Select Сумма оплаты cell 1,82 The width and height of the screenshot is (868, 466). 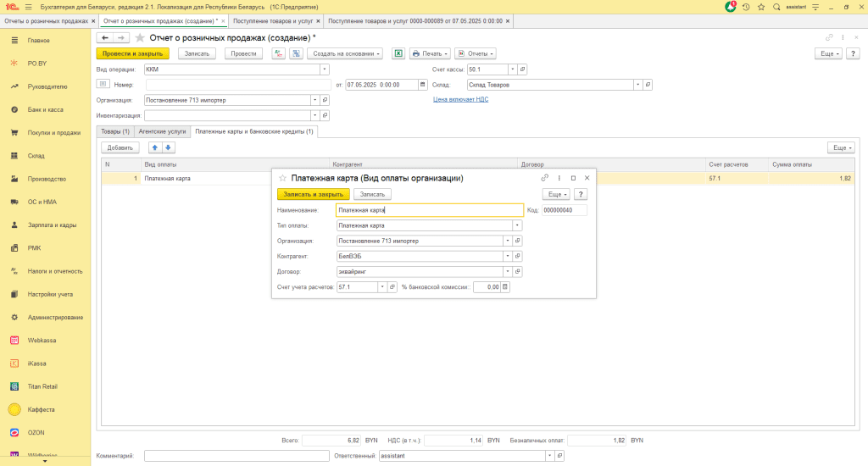coord(811,179)
